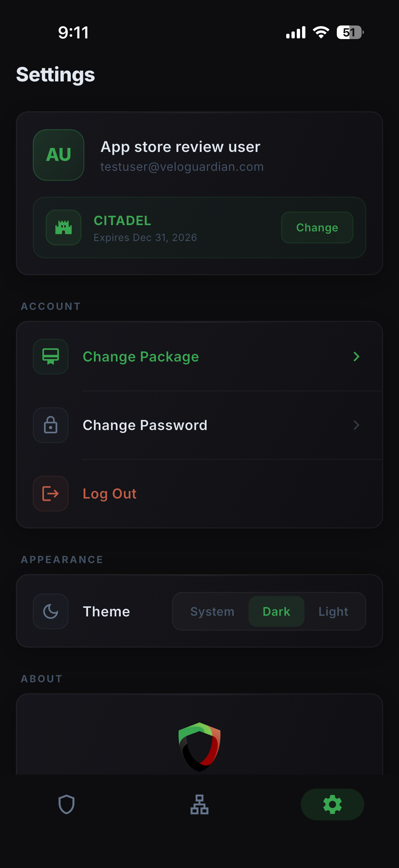Viewport: 399px width, 868px height.
Task: Expand the Change Package row chevron
Action: (x=357, y=357)
